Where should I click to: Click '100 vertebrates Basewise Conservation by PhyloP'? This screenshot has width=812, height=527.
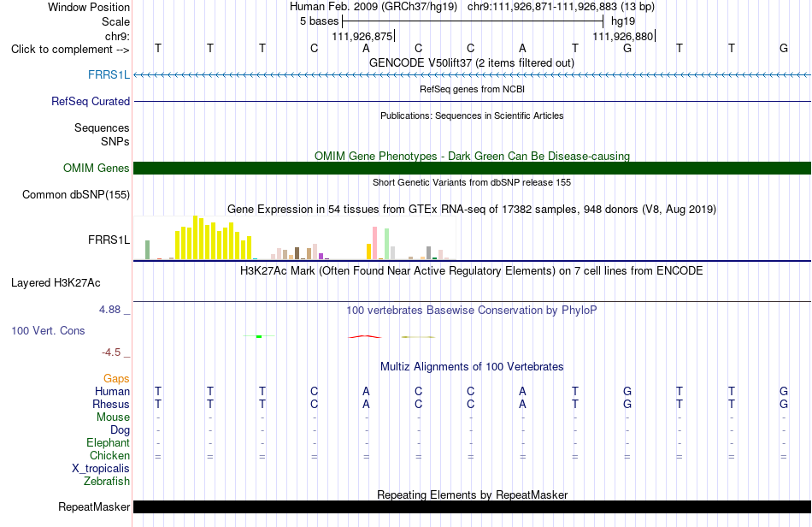[x=472, y=310]
